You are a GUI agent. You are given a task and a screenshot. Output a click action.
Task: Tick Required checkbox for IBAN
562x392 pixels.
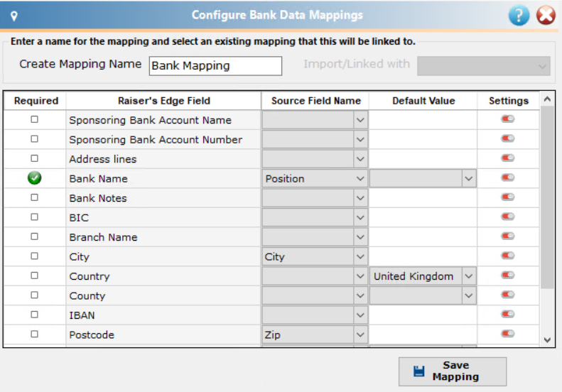[34, 315]
